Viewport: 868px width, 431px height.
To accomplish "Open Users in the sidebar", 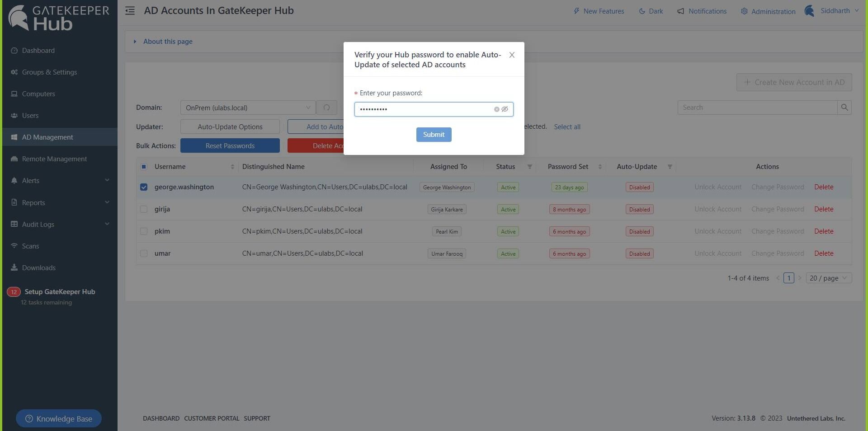I will point(60,116).
